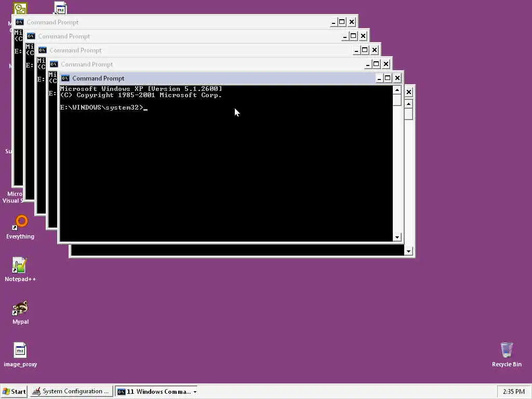Click scroll-down arrow in active Command Prompt
This screenshot has height=399, width=532.
[x=397, y=237]
